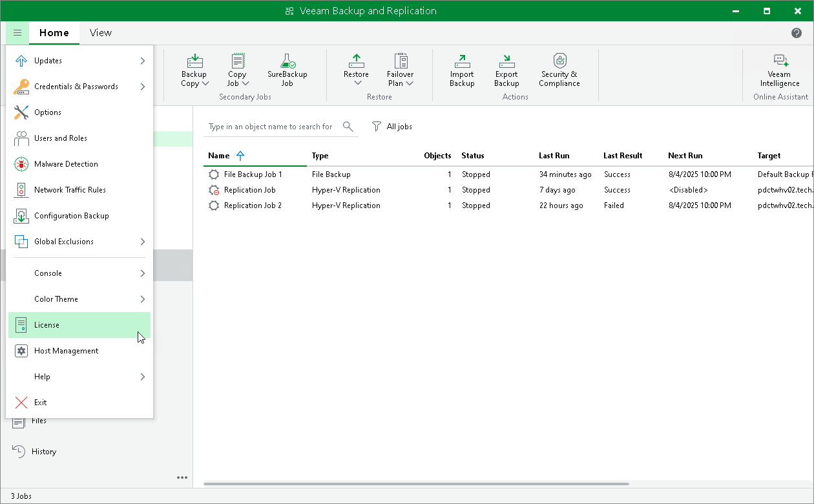Click the horizontal scrollbar below the jobs list

(416, 484)
